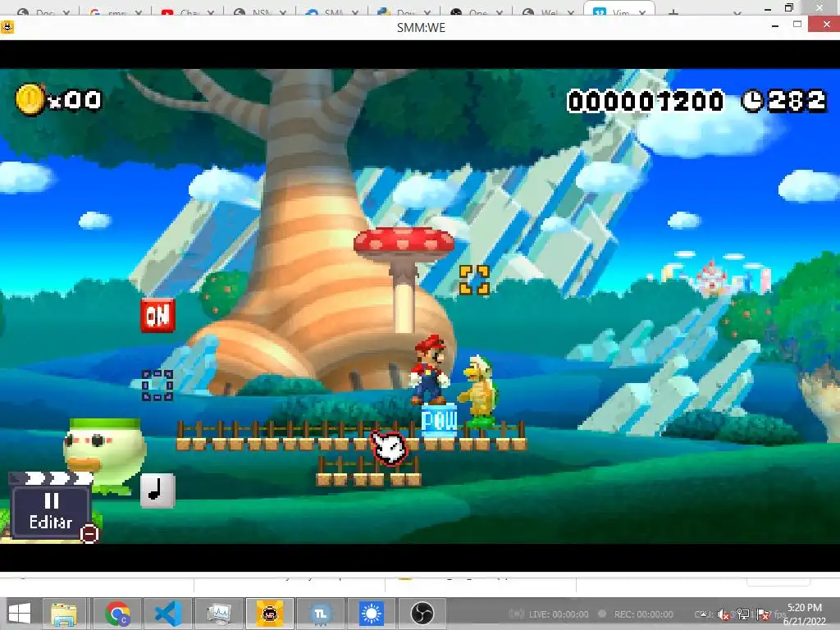This screenshot has height=630, width=840.
Task: Click the Editar pause button
Action: [x=50, y=512]
